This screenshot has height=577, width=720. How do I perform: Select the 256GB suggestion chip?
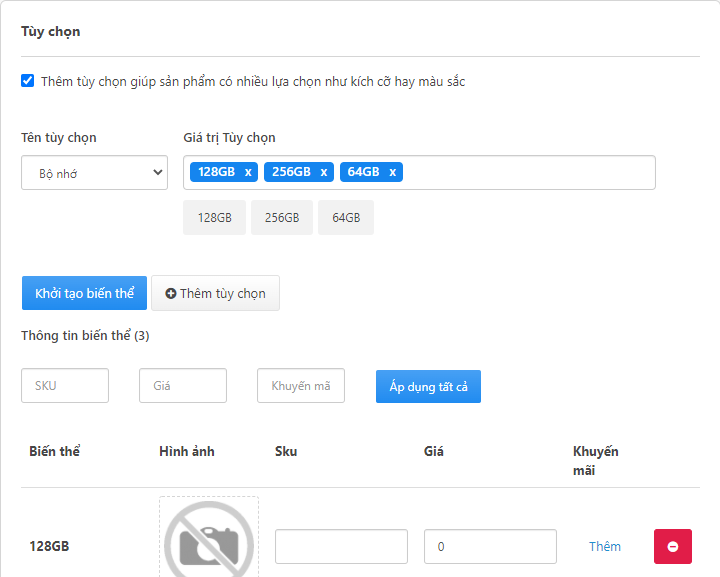282,218
